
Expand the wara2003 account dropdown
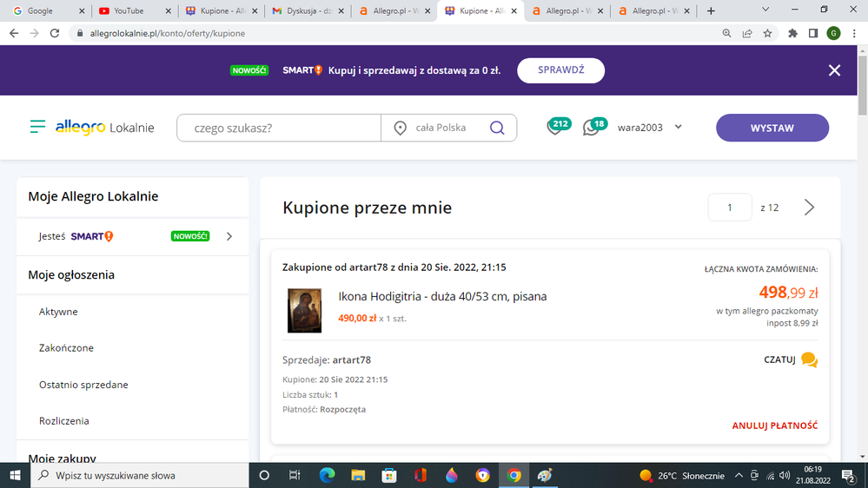pos(678,128)
